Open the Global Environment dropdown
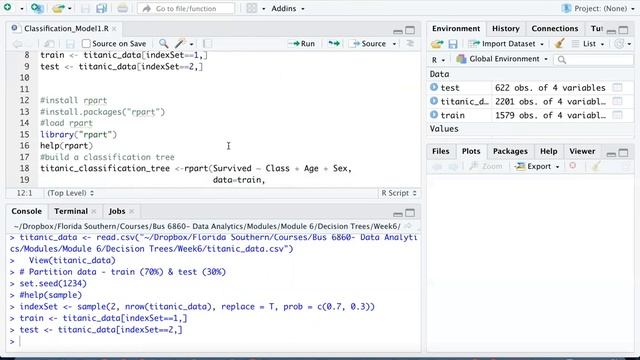 (502, 59)
